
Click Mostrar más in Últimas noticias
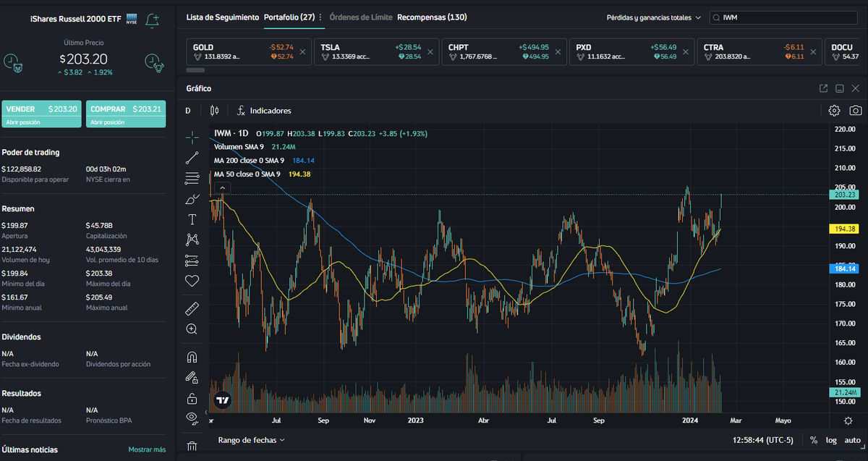coord(147,450)
